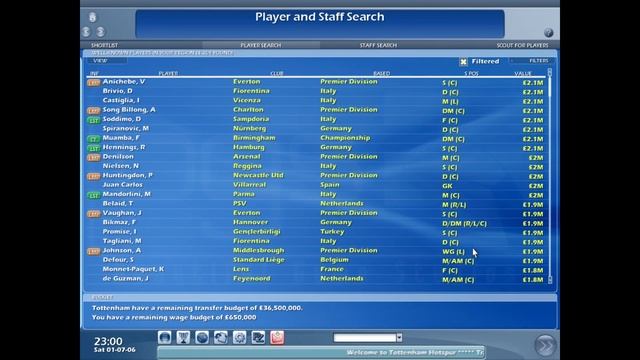Select player de Guzman, J
The image size is (640, 360).
click(125, 279)
